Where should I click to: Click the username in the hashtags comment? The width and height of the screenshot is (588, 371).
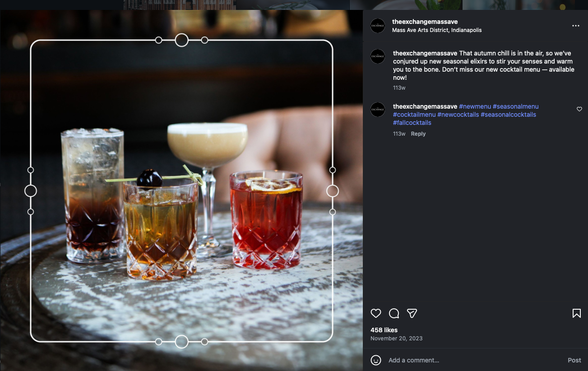tap(425, 106)
